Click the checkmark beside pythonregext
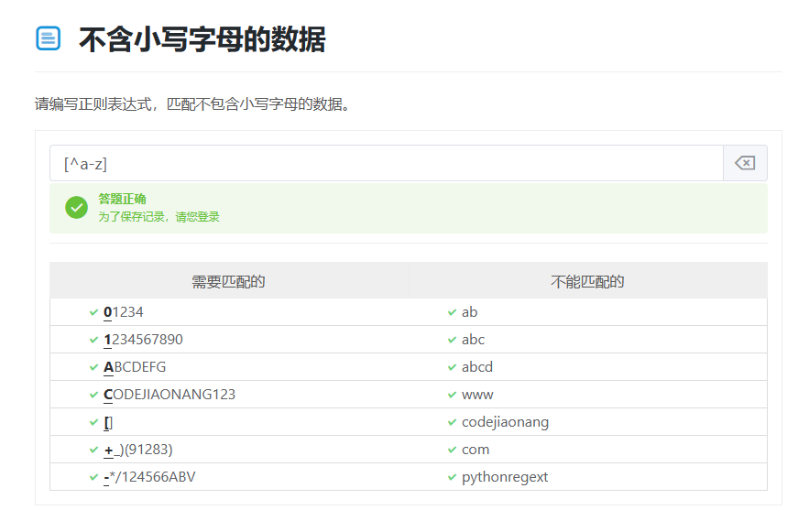The image size is (798, 532). [x=452, y=477]
